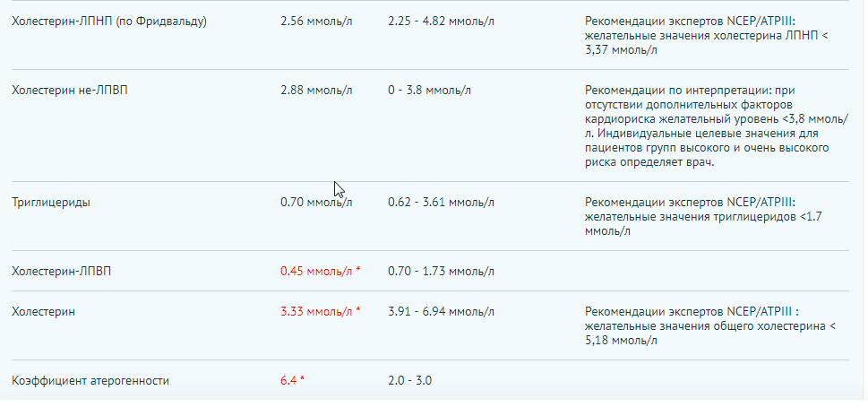Select the red 6.4 atherogenic index value

click(x=288, y=381)
